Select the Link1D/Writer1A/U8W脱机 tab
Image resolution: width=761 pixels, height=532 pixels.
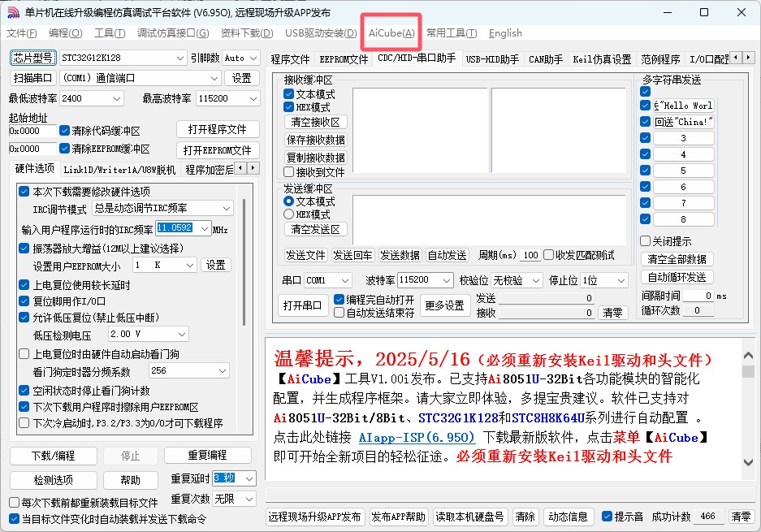(x=119, y=170)
